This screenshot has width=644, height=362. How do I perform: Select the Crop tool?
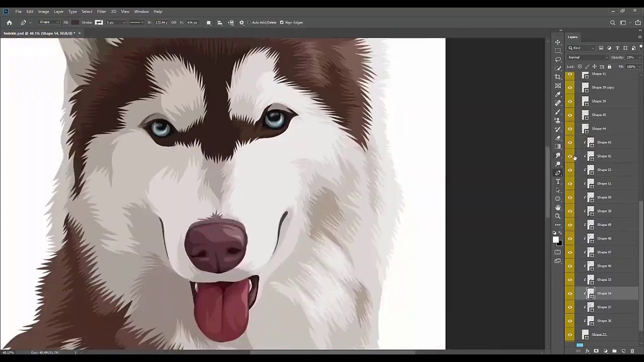(558, 77)
